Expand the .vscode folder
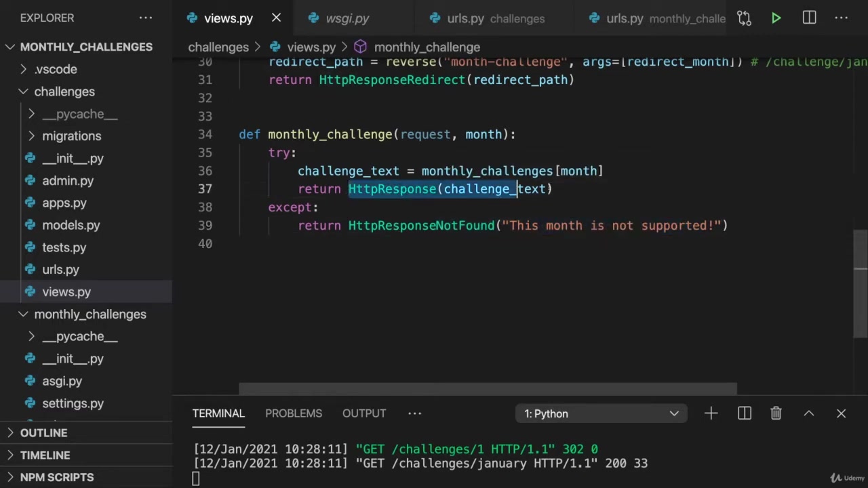The height and width of the screenshot is (488, 868). tap(56, 69)
